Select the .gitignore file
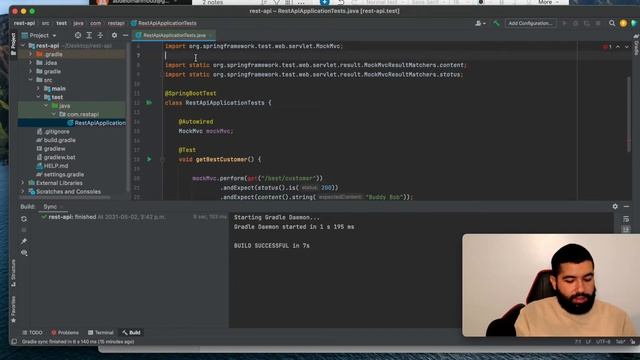The height and width of the screenshot is (360, 640). click(53, 131)
